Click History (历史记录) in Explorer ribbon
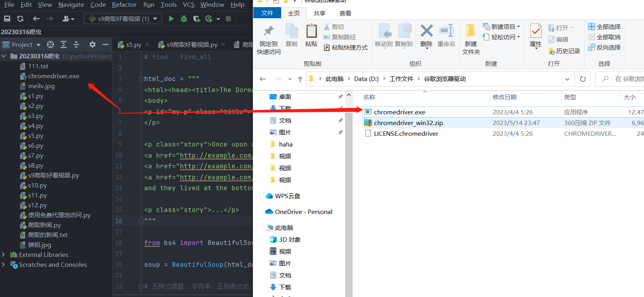This screenshot has height=297, width=644. coord(564,51)
